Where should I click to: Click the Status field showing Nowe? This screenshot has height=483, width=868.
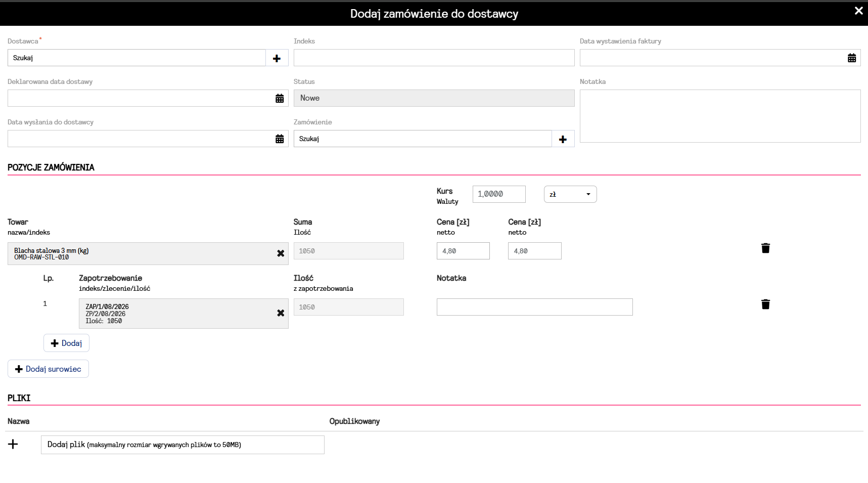click(x=434, y=98)
